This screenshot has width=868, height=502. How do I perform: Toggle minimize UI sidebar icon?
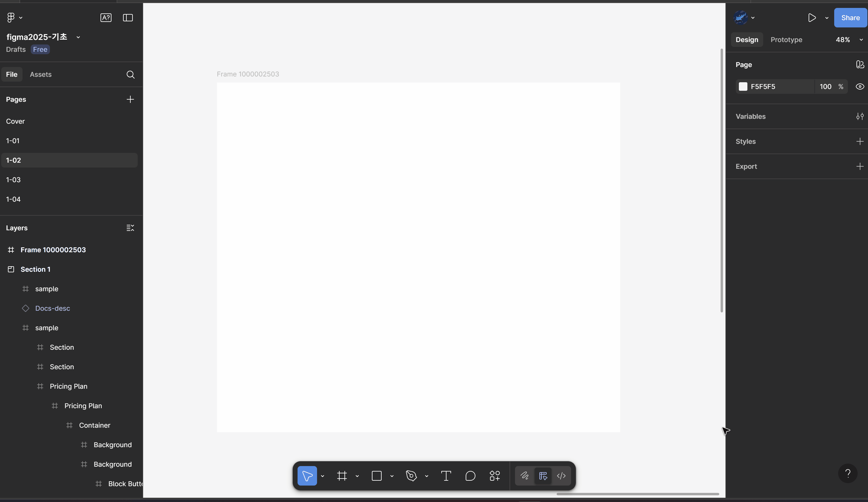128,18
